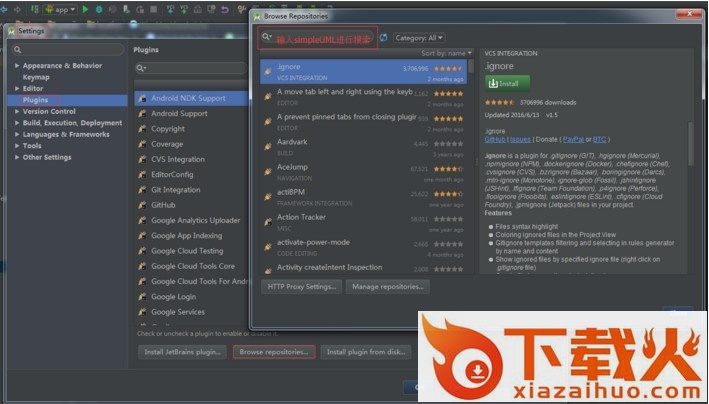
Task: Open the PayPal donate link
Action: point(573,139)
